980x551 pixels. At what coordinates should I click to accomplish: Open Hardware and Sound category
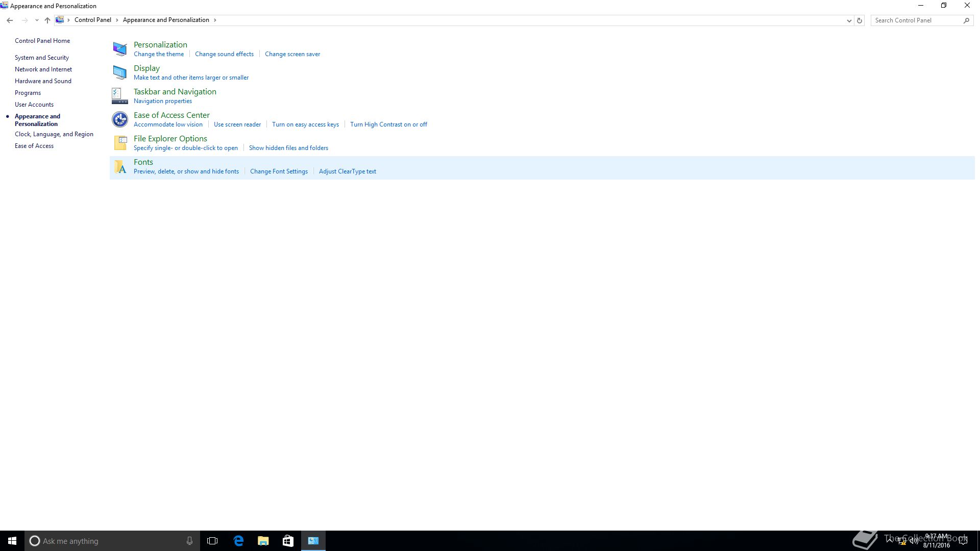[43, 81]
